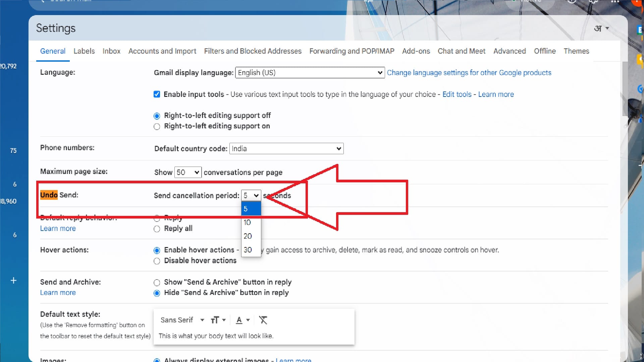The width and height of the screenshot is (644, 362).
Task: Open the text size picker
Action: click(x=218, y=320)
